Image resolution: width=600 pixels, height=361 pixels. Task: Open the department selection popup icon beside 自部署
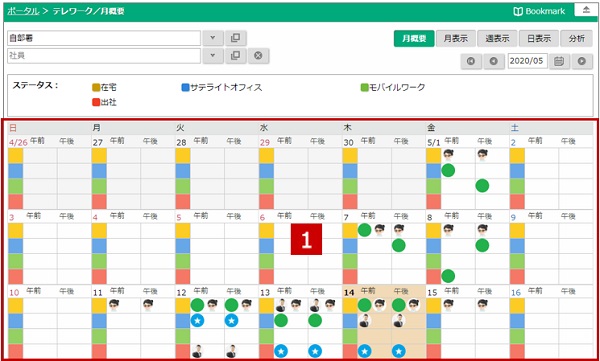click(236, 38)
